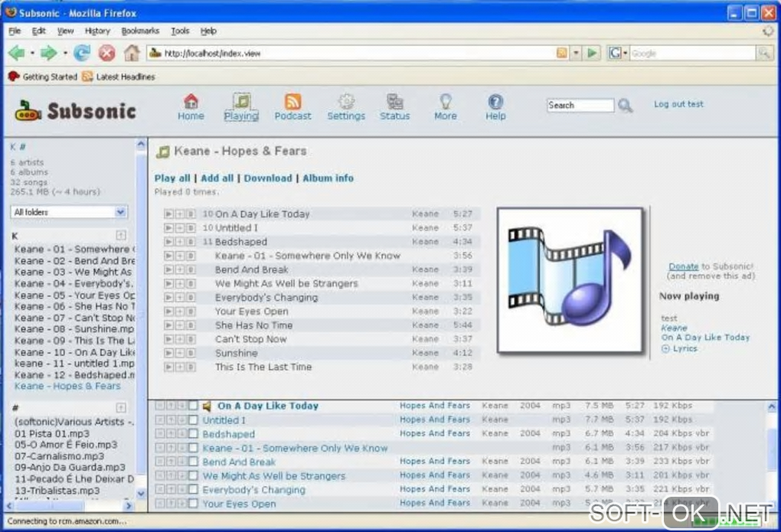
Task: Open the Subsonic Home page icon
Action: point(191,101)
